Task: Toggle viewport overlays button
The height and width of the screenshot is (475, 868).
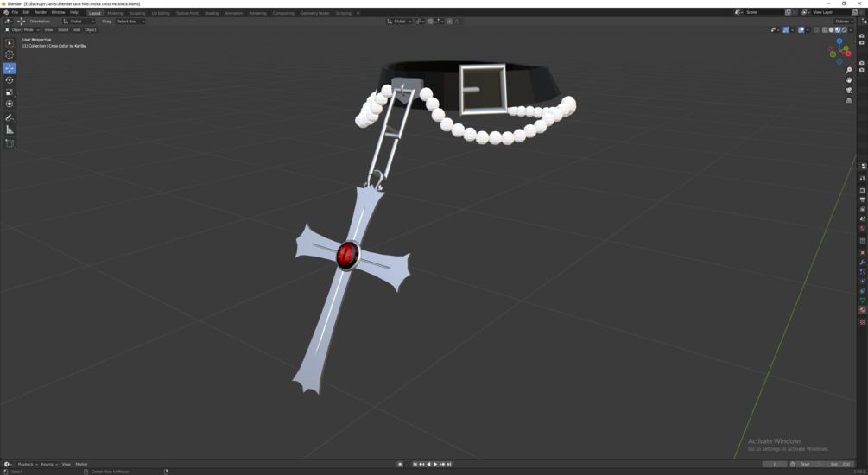Action: 801,30
